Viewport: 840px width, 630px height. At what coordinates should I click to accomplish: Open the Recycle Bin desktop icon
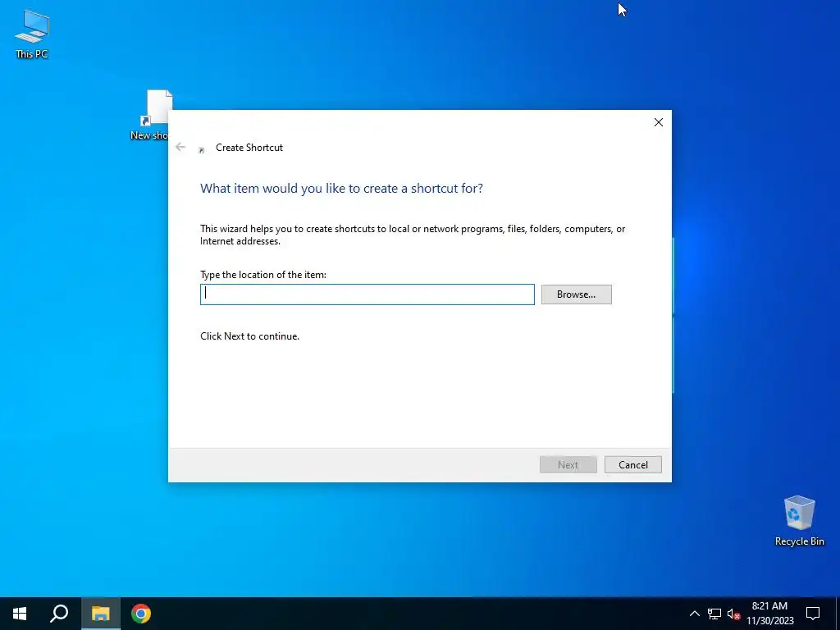click(x=799, y=521)
